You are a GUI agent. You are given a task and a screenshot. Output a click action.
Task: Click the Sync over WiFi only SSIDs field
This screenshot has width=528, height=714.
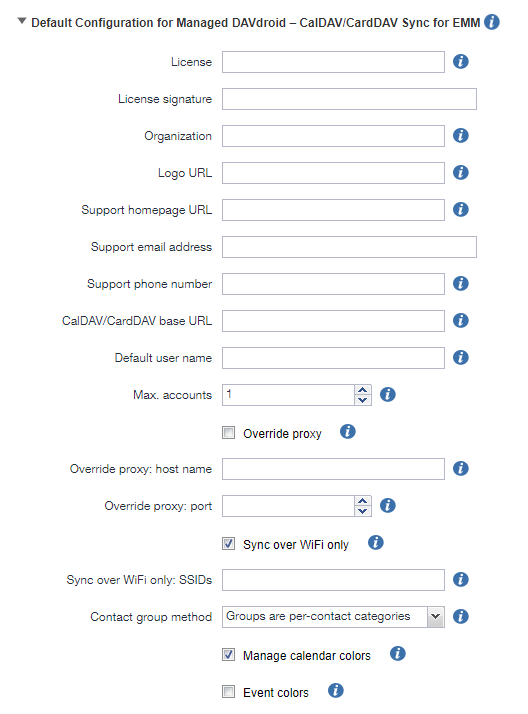(333, 580)
